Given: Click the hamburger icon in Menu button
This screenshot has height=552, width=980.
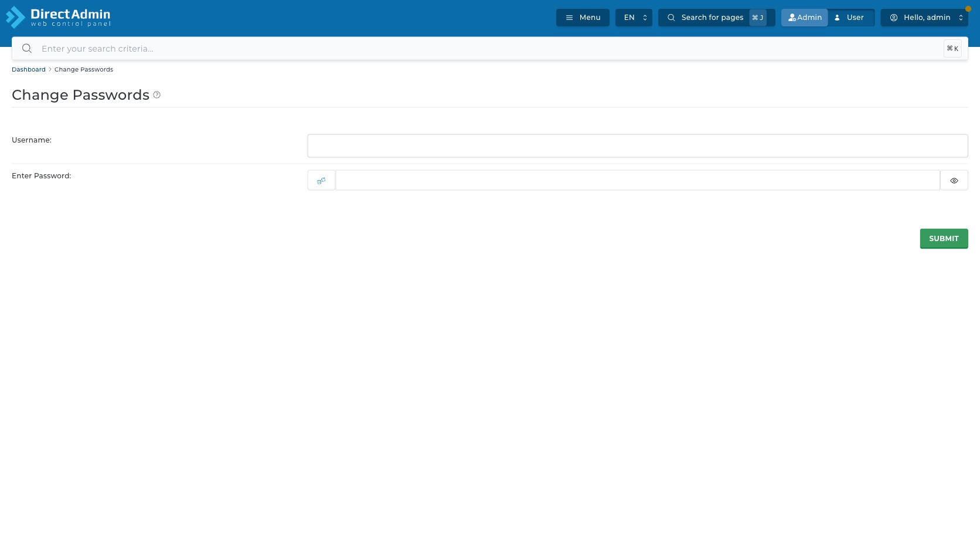Looking at the screenshot, I should tap(569, 18).
